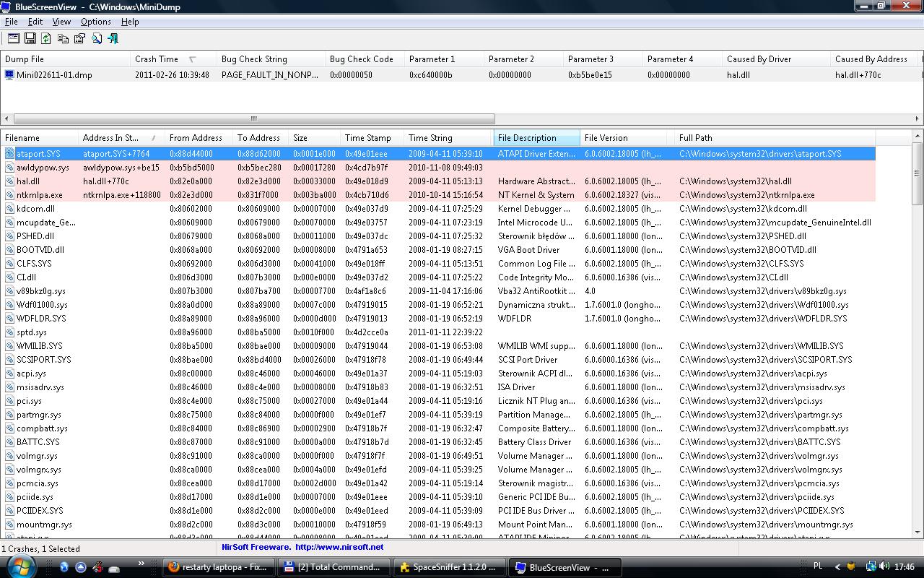
Task: Select the acpi.sys driver row
Action: (439, 374)
